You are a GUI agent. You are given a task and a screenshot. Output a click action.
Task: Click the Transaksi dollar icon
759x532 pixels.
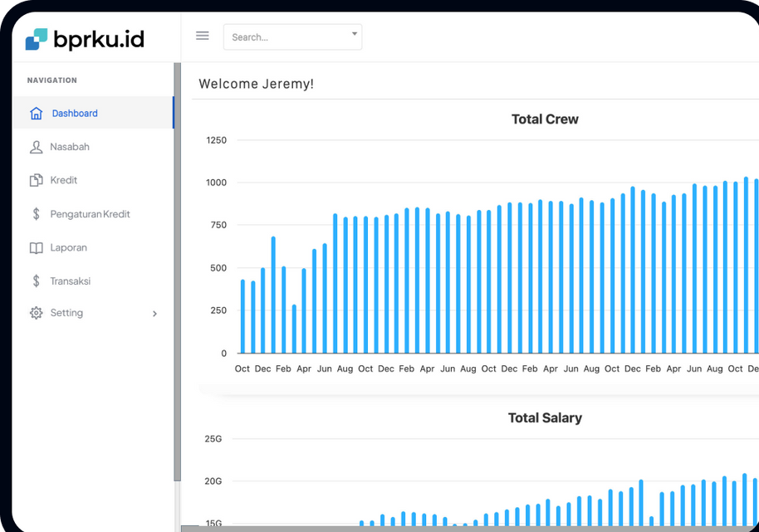[x=37, y=281]
